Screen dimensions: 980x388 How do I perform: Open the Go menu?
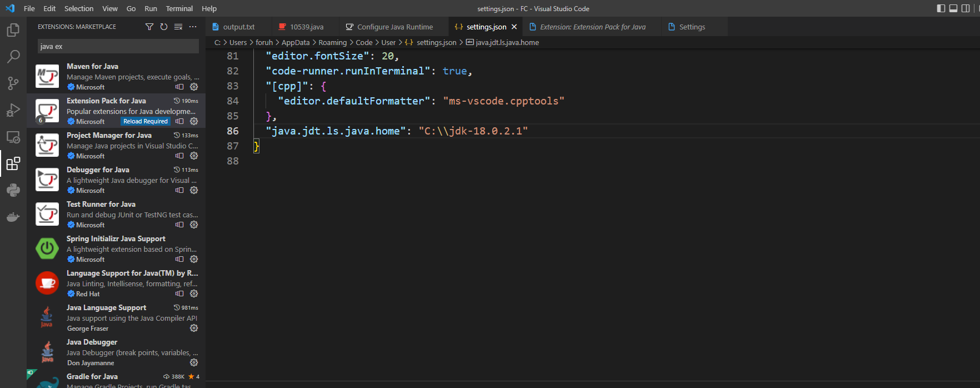(x=131, y=8)
